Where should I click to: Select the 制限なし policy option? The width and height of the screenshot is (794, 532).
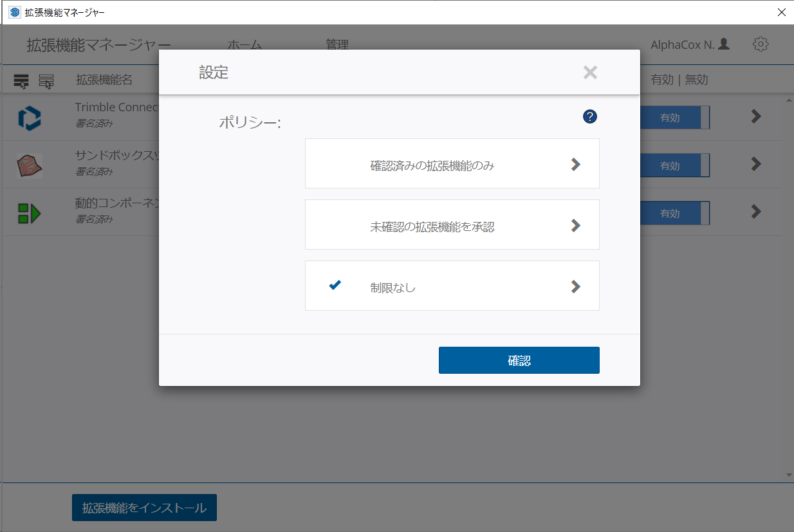pos(392,288)
